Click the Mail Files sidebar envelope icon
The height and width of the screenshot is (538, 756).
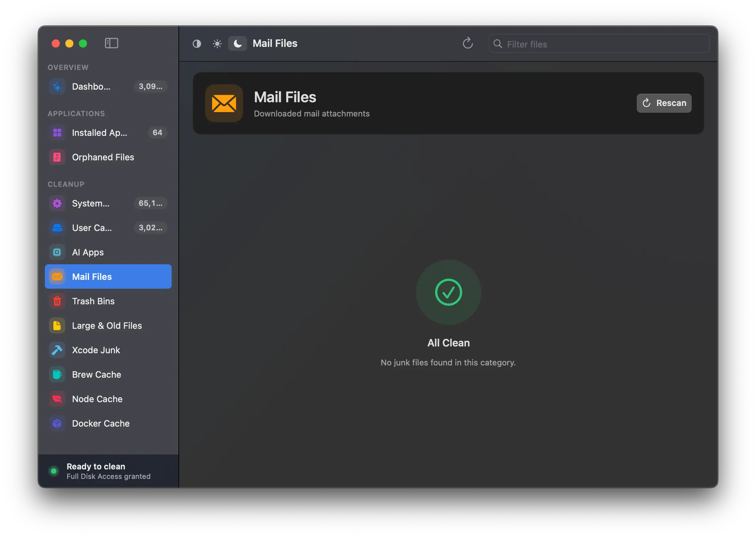(57, 276)
